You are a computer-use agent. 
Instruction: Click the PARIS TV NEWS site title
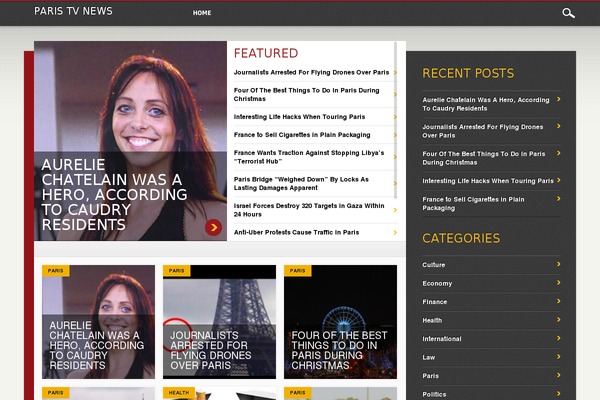[73, 11]
